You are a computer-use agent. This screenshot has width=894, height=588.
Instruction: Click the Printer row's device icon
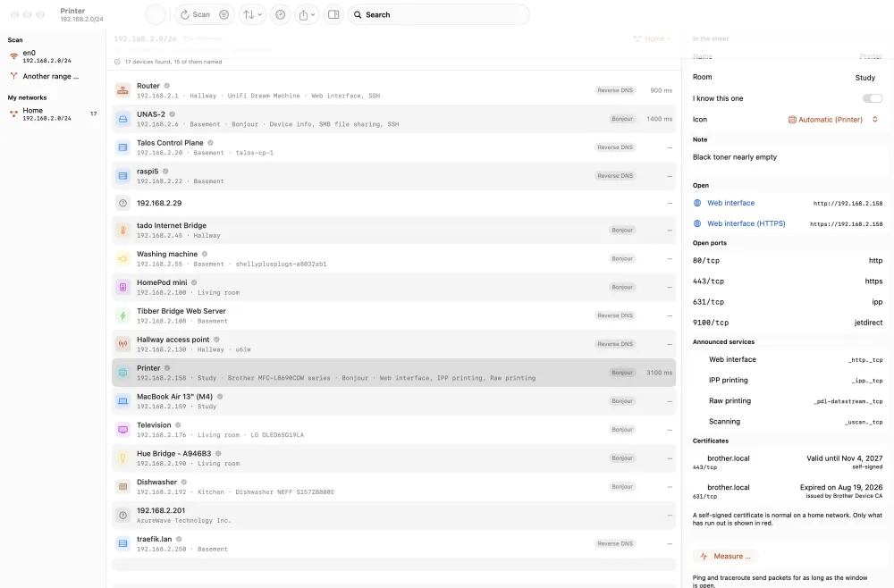point(122,372)
